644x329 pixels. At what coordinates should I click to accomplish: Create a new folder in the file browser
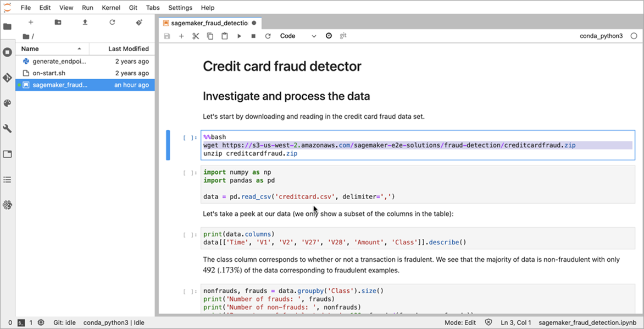pyautogui.click(x=58, y=23)
